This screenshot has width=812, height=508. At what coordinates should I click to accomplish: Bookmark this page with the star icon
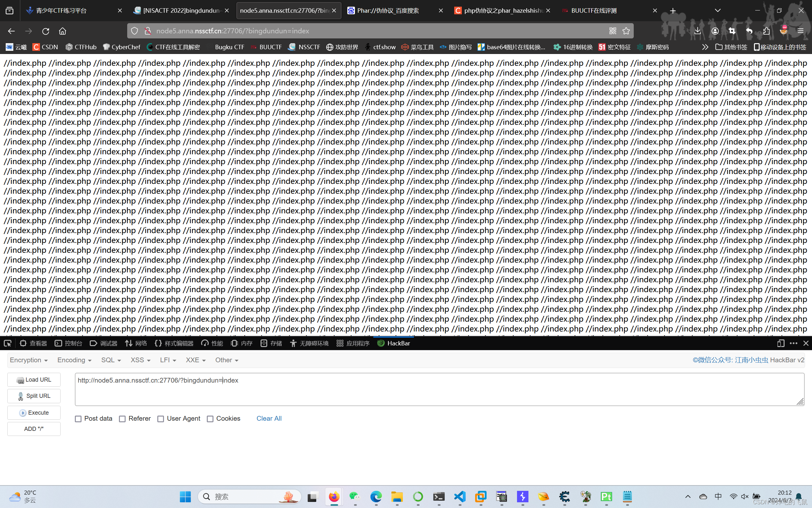[626, 31]
